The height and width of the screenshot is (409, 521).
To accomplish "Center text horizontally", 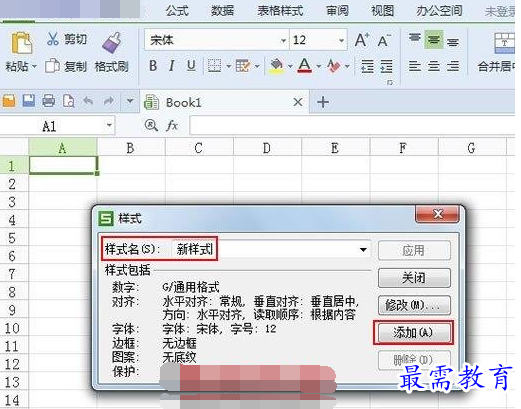I will click(x=434, y=66).
